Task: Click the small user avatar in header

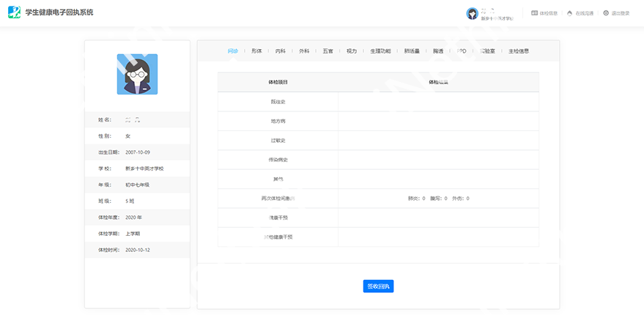Action: pos(472,13)
